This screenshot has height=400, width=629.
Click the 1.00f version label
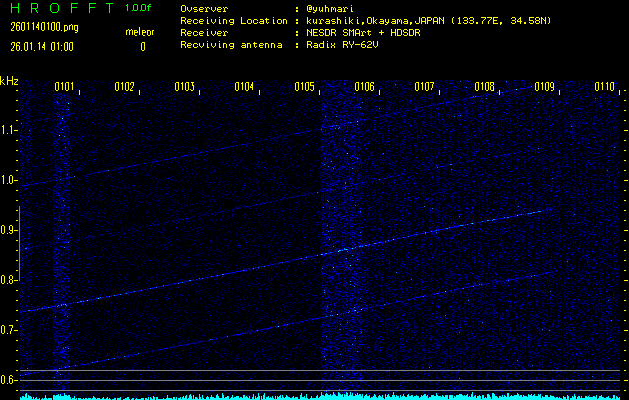tap(139, 8)
